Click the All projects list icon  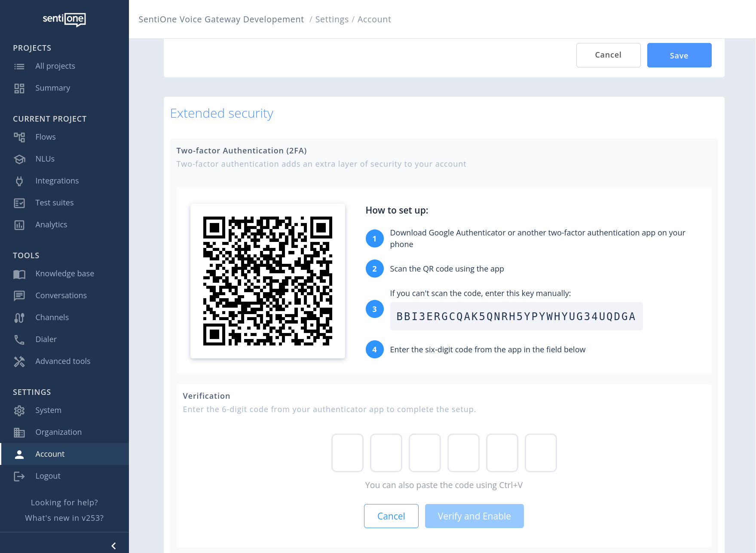19,66
